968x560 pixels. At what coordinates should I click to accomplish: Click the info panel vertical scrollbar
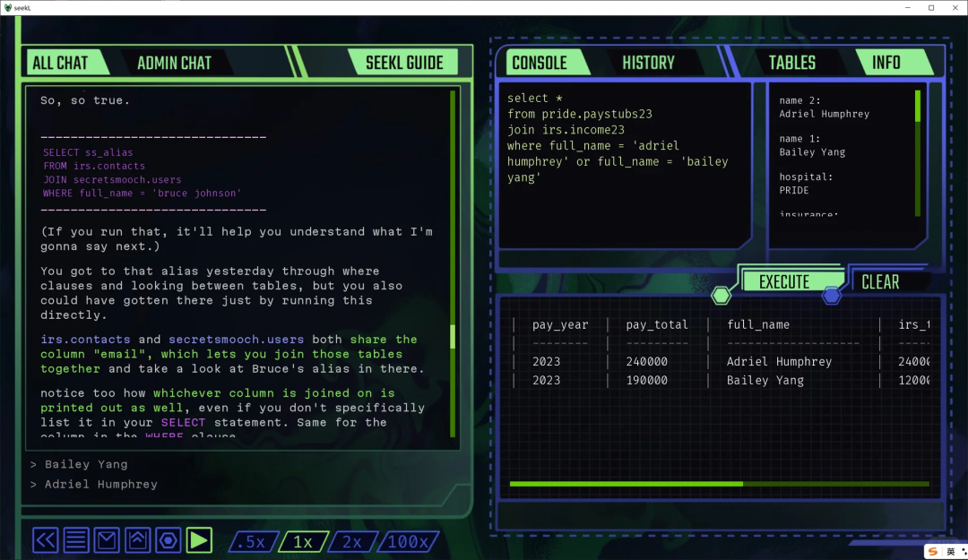(918, 153)
